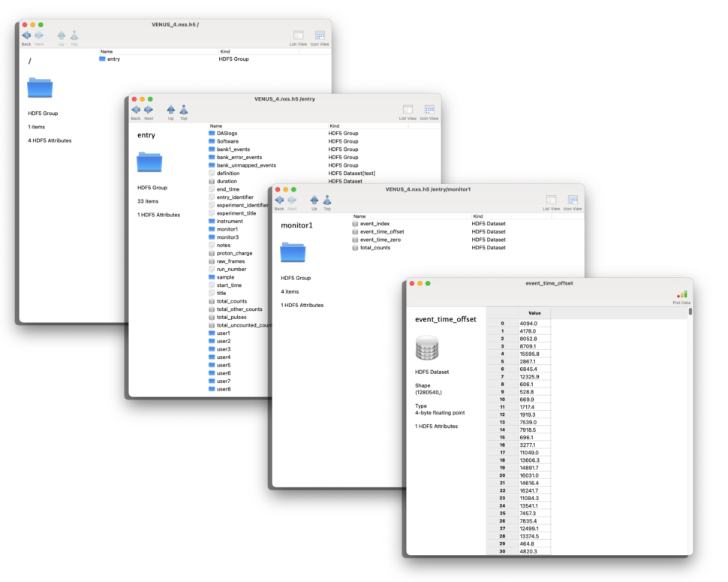Select the user8 group in entry list
The image size is (728, 582).
[223, 389]
